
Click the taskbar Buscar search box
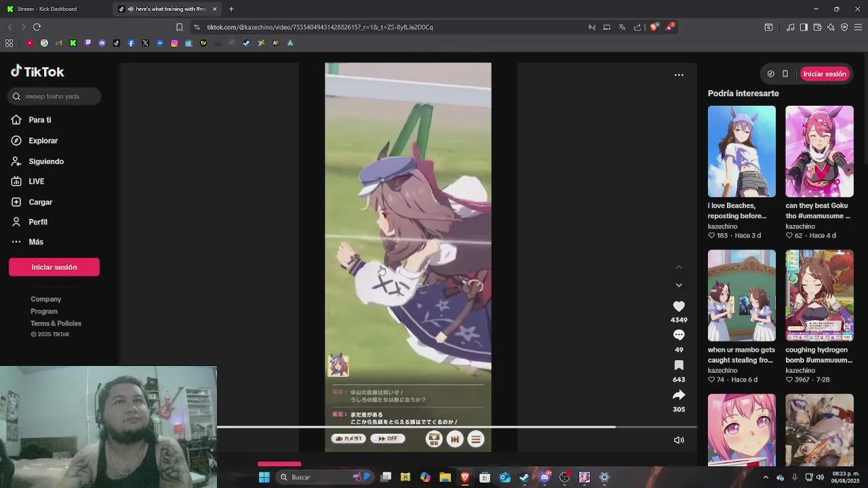[x=325, y=477]
